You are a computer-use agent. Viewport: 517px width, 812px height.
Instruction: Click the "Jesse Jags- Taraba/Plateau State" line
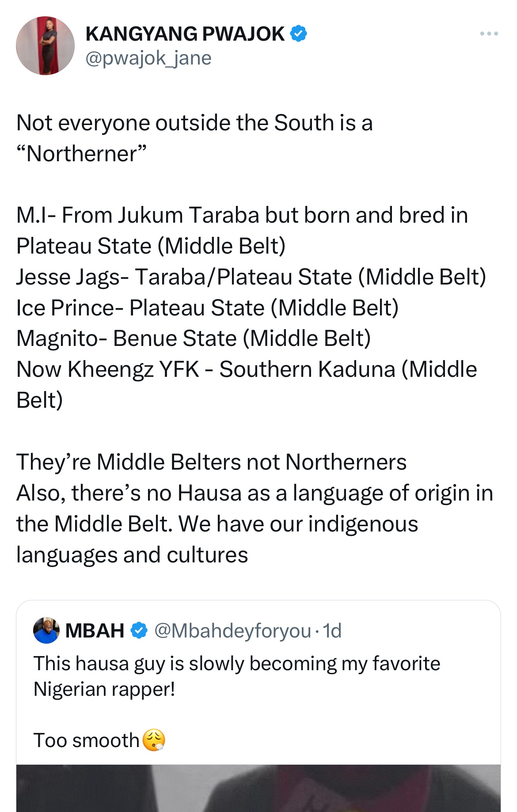click(x=251, y=277)
